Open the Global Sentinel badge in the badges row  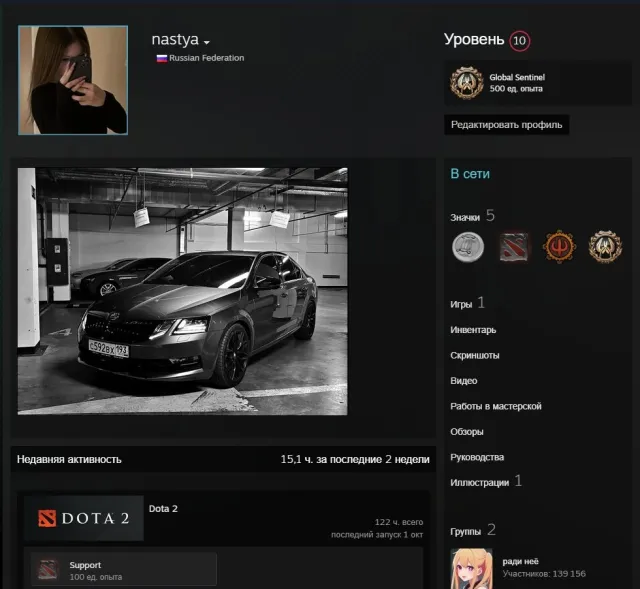point(605,247)
